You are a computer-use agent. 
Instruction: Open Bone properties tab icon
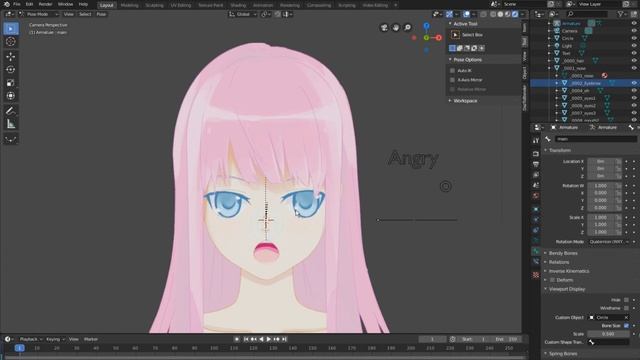[536, 251]
